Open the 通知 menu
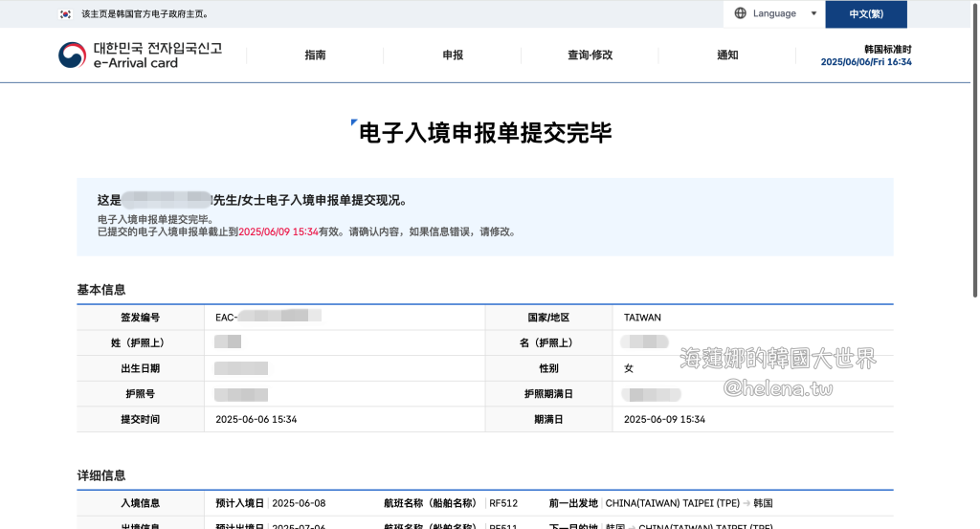The image size is (980, 529). click(x=727, y=55)
